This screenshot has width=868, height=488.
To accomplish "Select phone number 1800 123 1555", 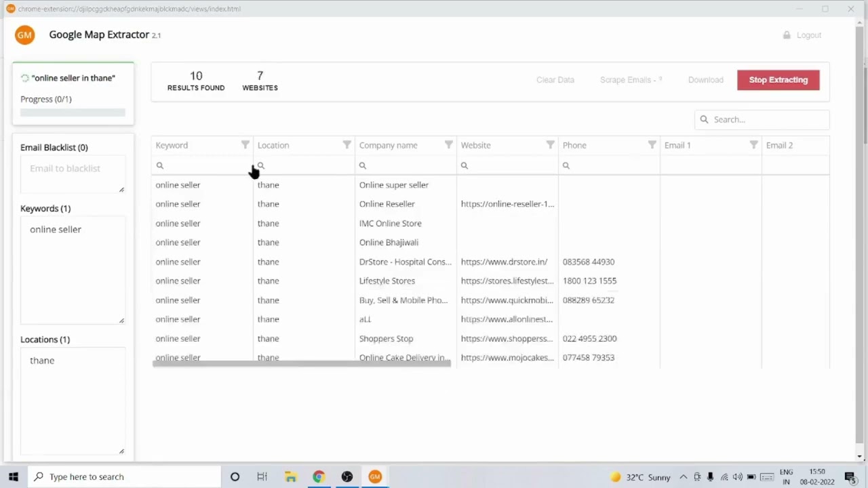I will [589, 281].
